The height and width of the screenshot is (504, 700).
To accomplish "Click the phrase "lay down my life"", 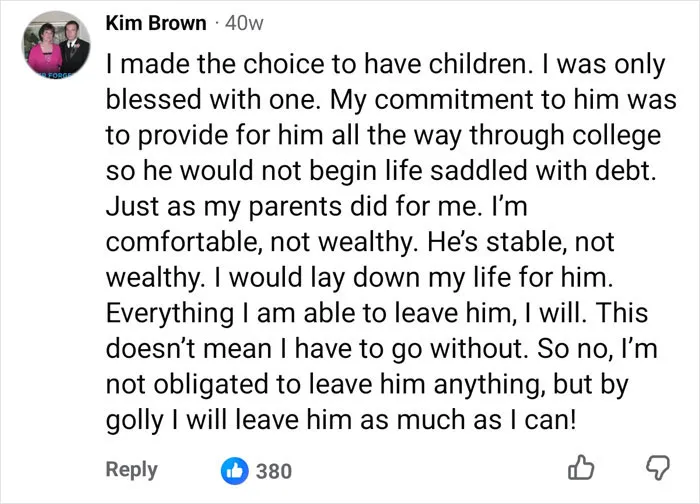I will (x=410, y=278).
